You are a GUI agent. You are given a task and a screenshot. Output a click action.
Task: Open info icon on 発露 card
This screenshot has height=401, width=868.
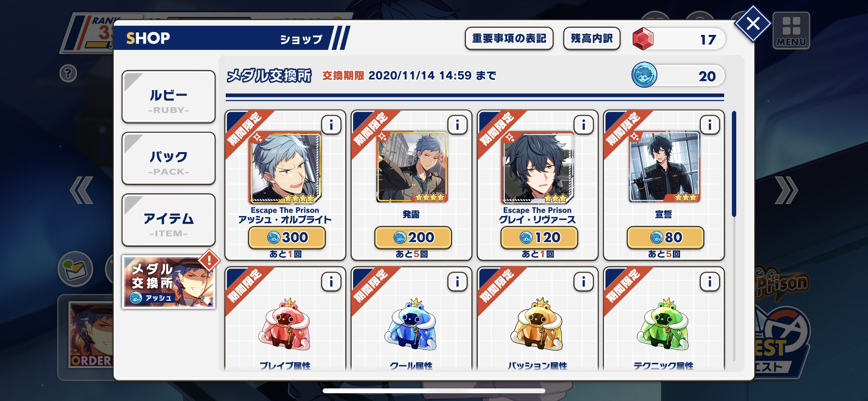457,125
